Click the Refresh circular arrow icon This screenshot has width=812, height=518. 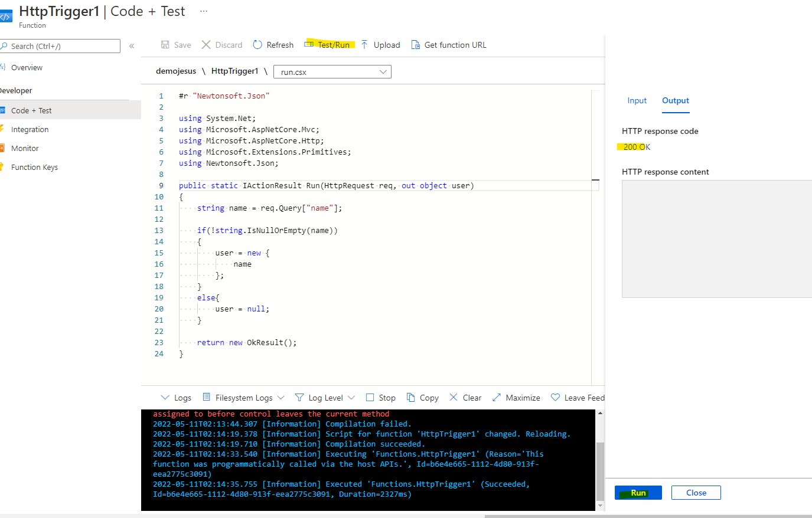pyautogui.click(x=257, y=45)
